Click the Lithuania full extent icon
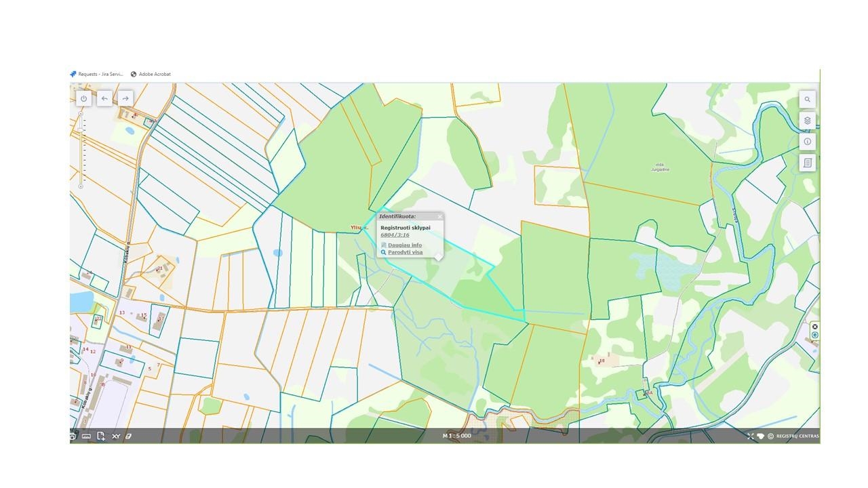The width and height of the screenshot is (868, 488). [x=760, y=436]
